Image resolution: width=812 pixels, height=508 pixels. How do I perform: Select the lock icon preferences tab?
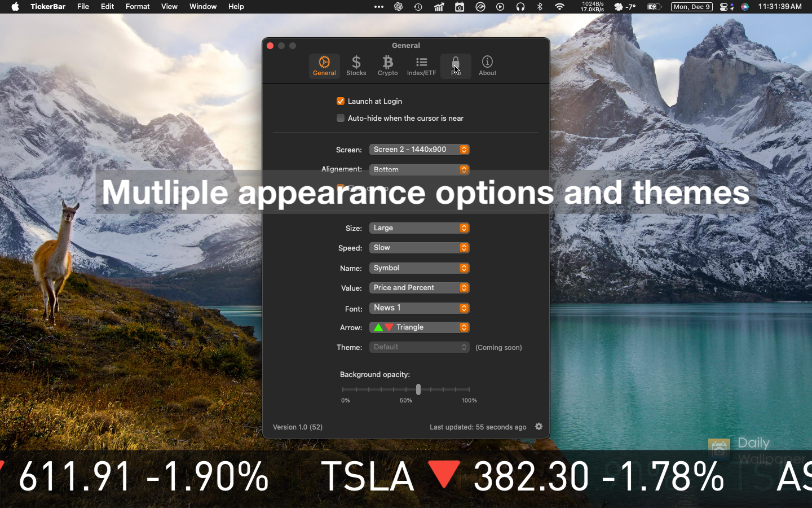pyautogui.click(x=456, y=66)
